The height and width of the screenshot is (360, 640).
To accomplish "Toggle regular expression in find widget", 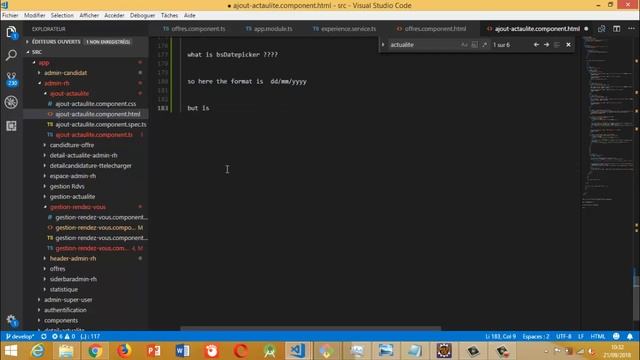I will click(484, 45).
